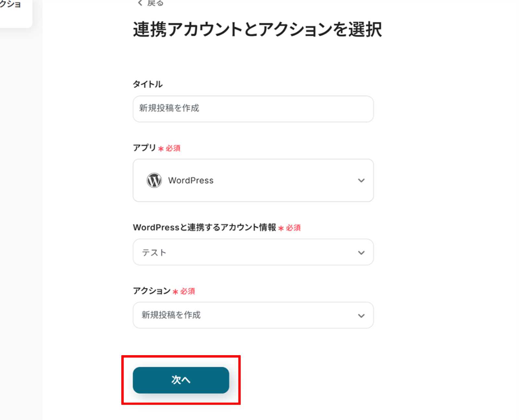Click the 連携アカウントとアクションを選択 heading
This screenshot has width=519, height=420.
[x=257, y=29]
